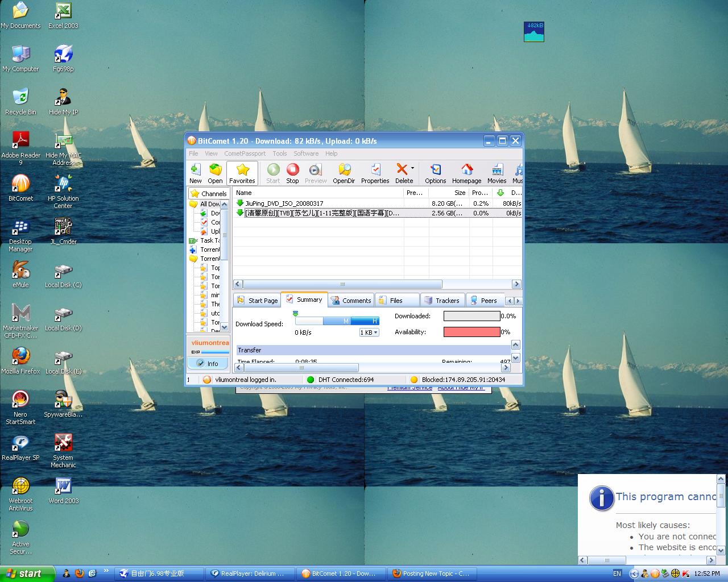Open the System Mechanic desktop icon
This screenshot has height=582, width=728.
pos(63,451)
